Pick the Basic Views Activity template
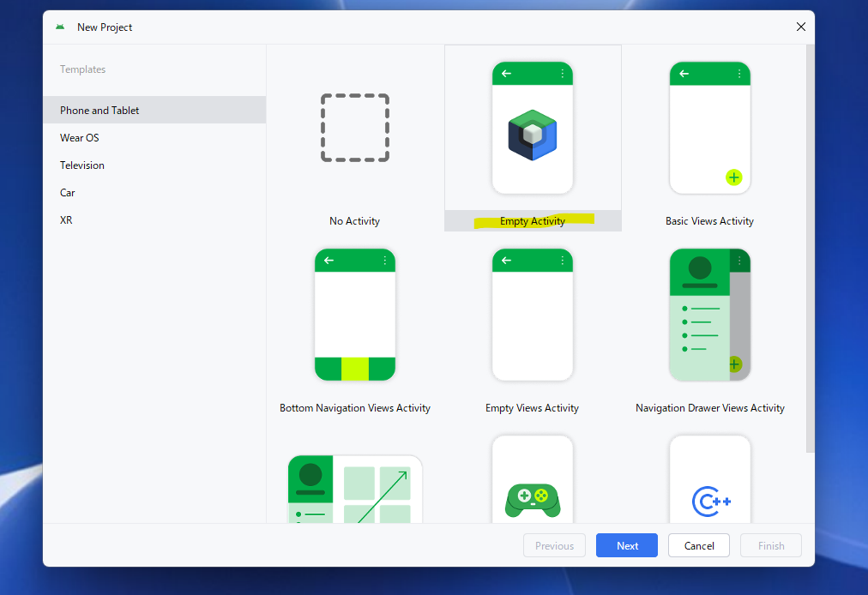Viewport: 868px width, 595px height. (x=709, y=128)
